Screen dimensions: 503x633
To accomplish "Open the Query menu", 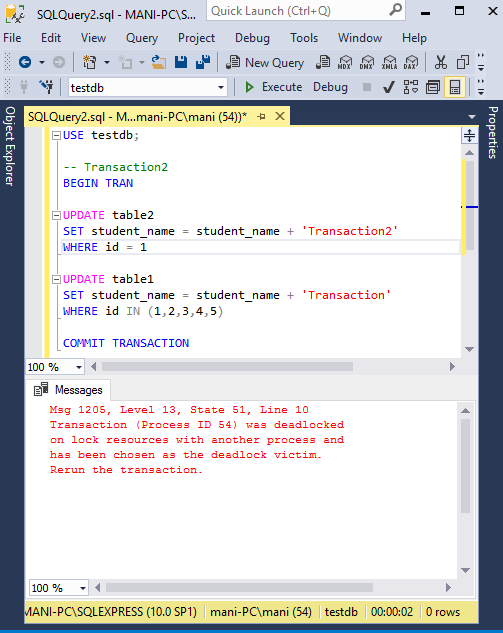I will click(142, 38).
